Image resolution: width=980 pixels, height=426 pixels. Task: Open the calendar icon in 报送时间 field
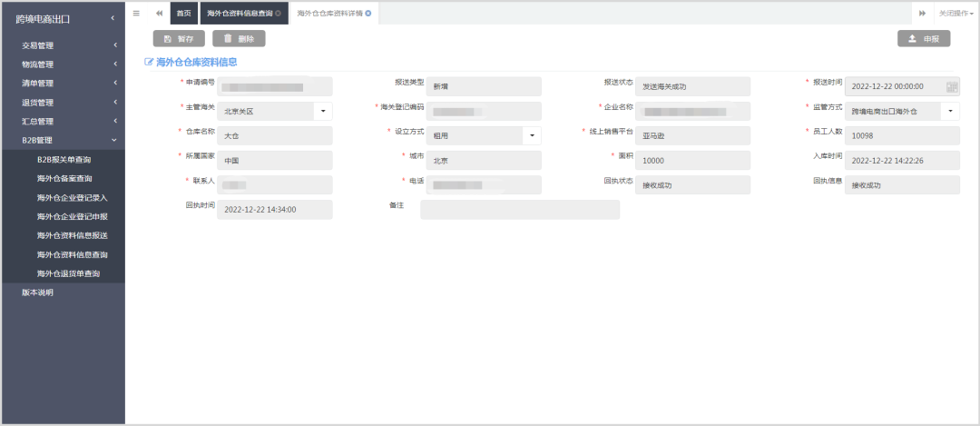[x=952, y=86]
